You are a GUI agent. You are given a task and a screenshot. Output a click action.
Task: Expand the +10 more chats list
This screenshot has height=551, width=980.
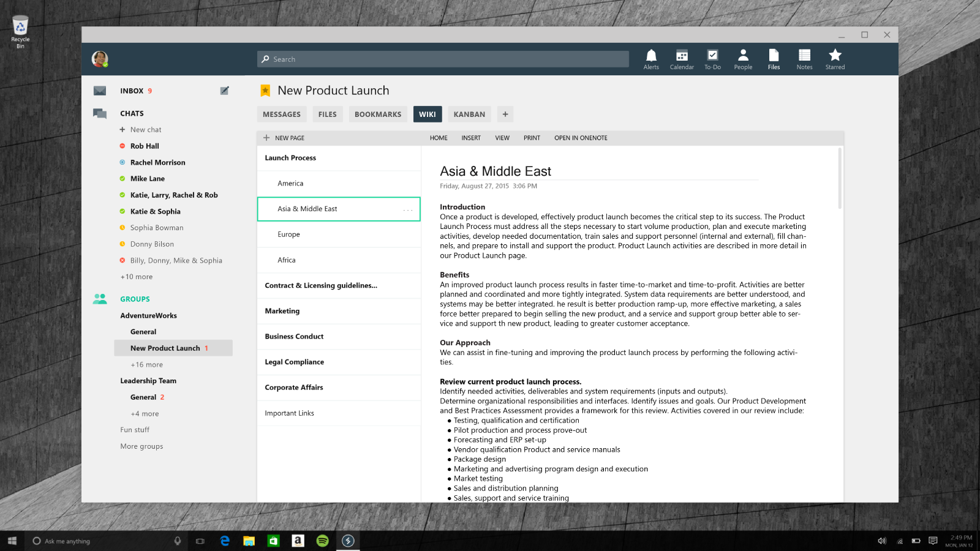[137, 277]
